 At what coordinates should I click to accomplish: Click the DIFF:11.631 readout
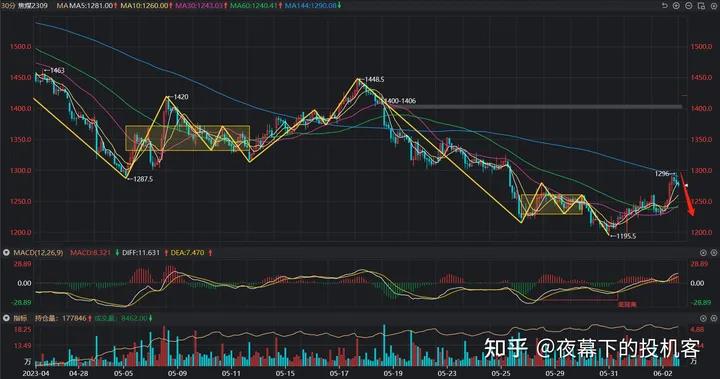click(x=141, y=253)
